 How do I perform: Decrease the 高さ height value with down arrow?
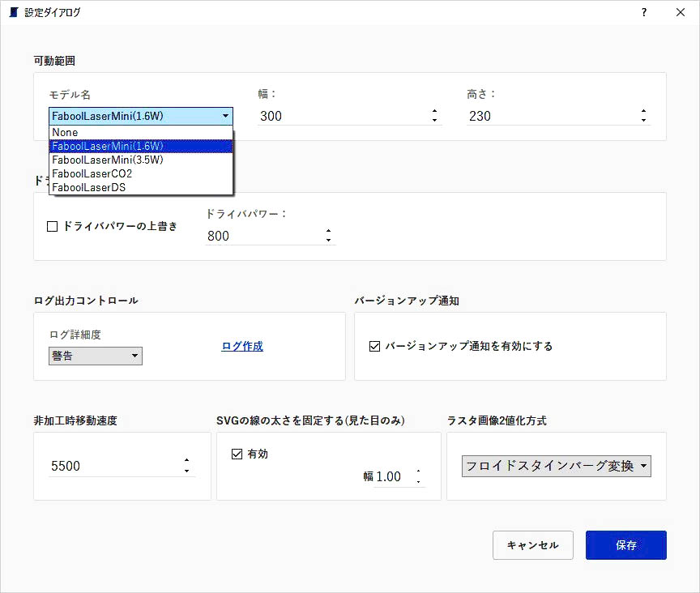(644, 121)
